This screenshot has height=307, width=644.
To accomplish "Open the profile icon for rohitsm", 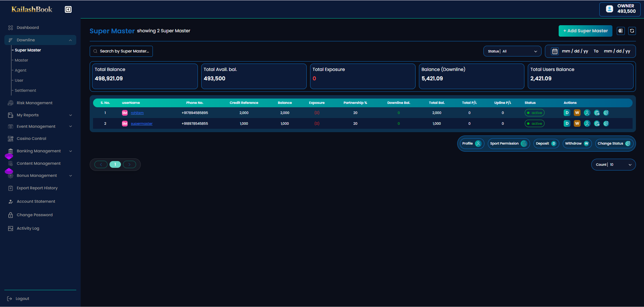I will 587,113.
